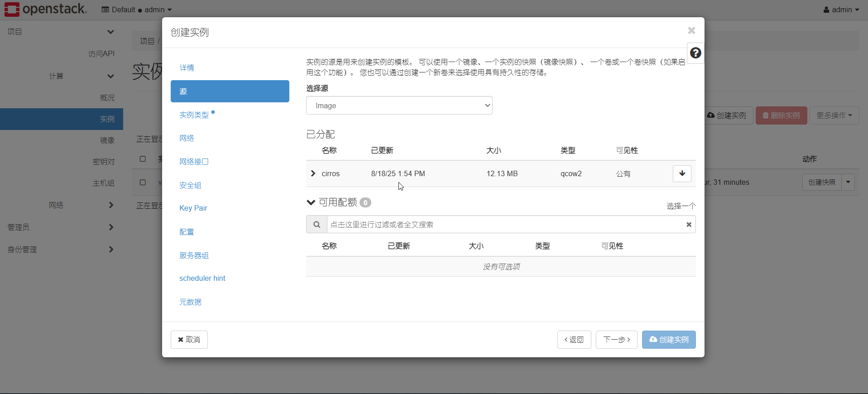This screenshot has width=868, height=394.
Task: Open the admin user menu
Action: click(x=841, y=10)
